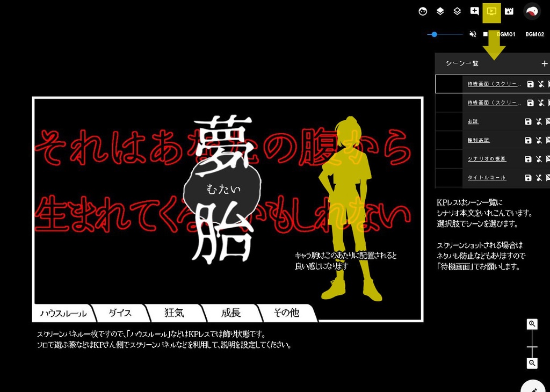The height and width of the screenshot is (392, 550).
Task: Stop BGM with the square stop button
Action: [486, 34]
